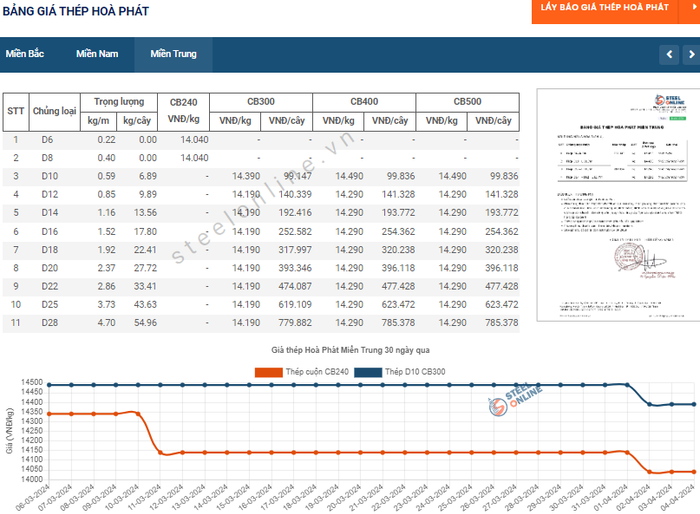
Task: Switch to the Miền Nam tab
Action: coord(97,54)
